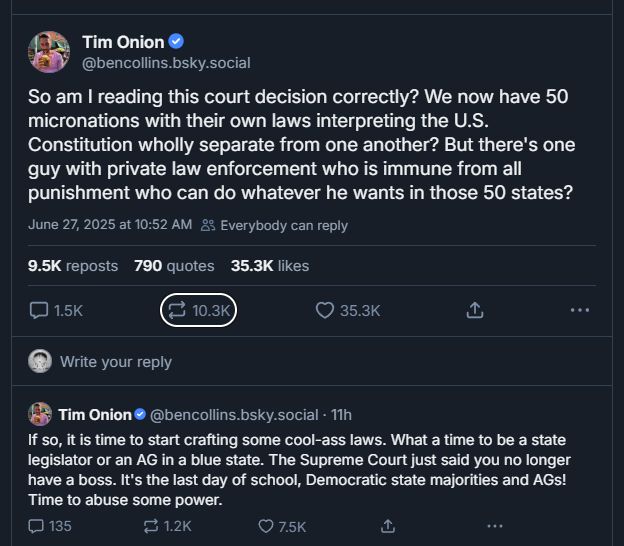Open the reply post's three-dot options menu
Image resolution: width=624 pixels, height=546 pixels.
[494, 526]
